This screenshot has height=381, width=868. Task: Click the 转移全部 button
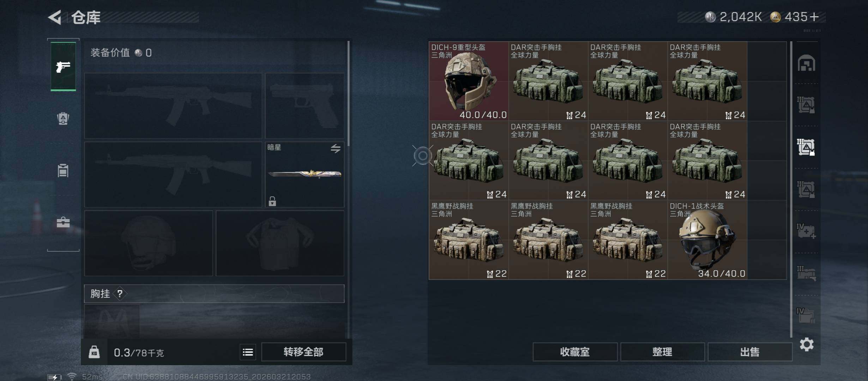303,352
